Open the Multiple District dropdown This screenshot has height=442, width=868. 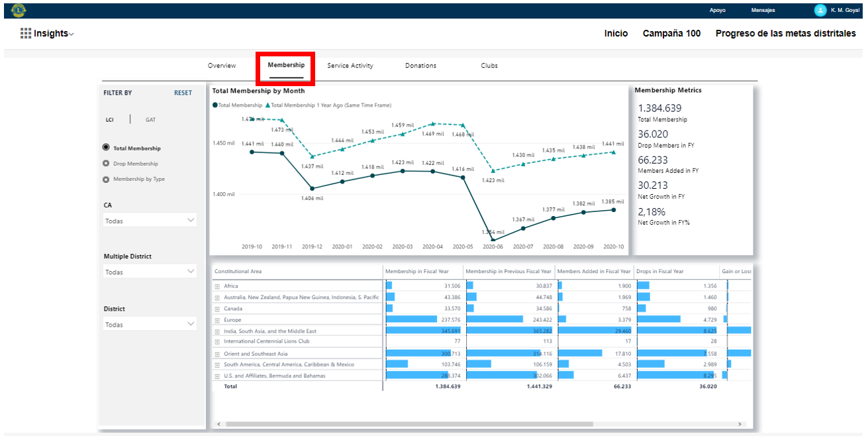(x=150, y=272)
